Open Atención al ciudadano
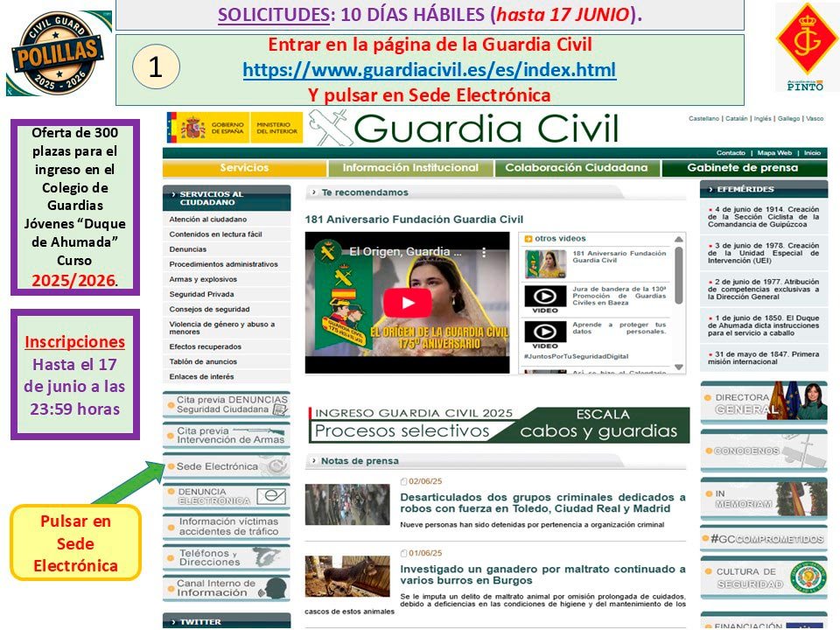Screen dimensions: 840x630 [x=227, y=219]
